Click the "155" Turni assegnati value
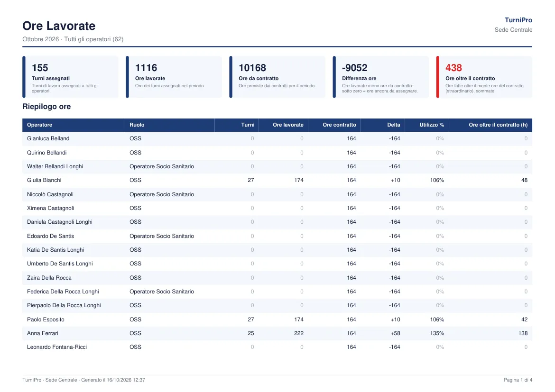 click(x=40, y=68)
